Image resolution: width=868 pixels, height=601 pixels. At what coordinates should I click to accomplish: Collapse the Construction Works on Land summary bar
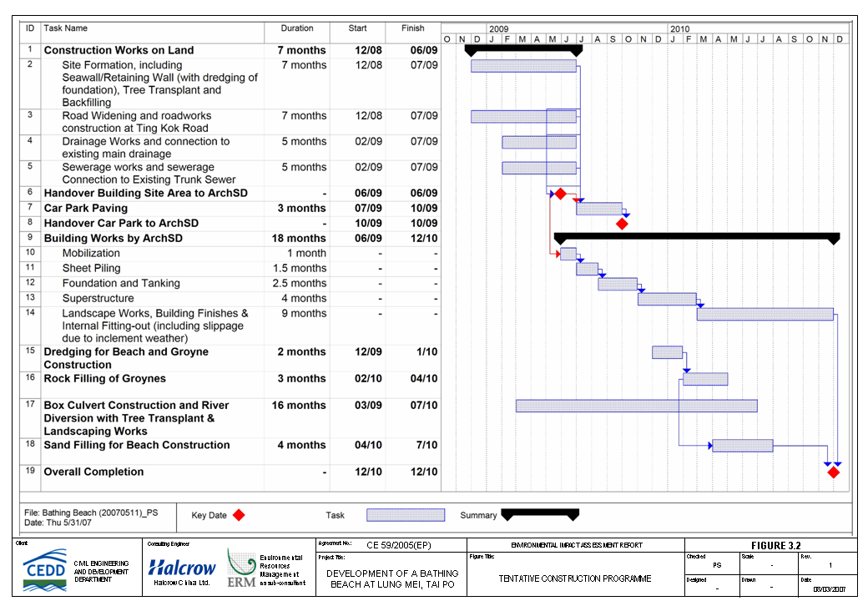tap(523, 50)
